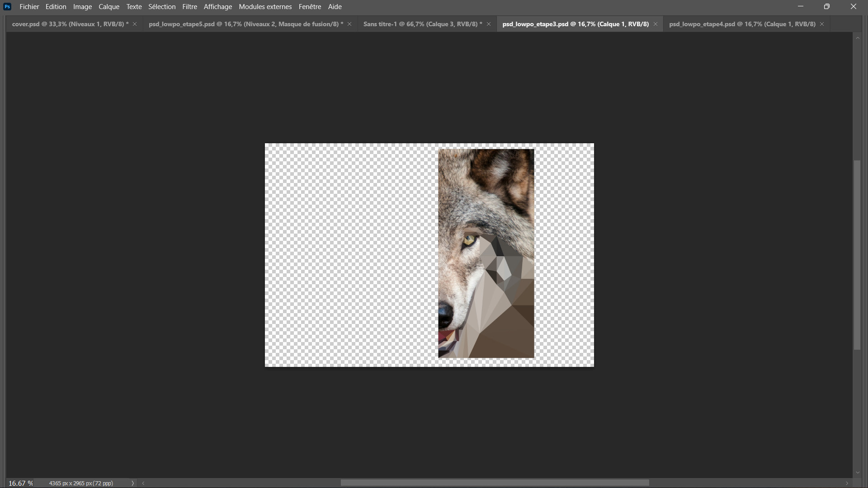
Task: Open the Fichier menu
Action: (x=29, y=7)
